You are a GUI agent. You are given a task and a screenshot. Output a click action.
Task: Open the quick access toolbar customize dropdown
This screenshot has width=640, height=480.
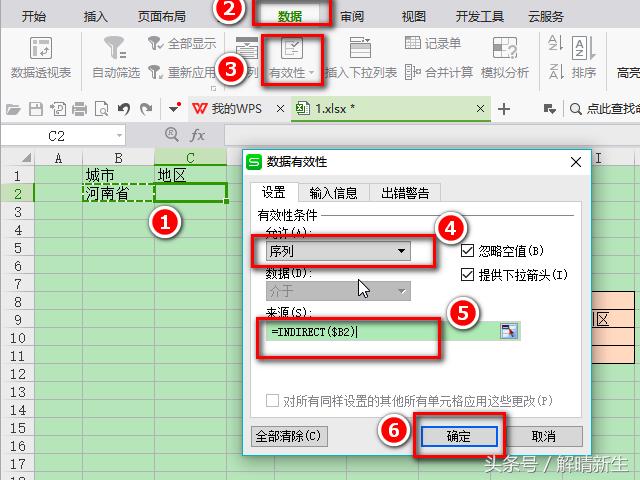coord(175,109)
